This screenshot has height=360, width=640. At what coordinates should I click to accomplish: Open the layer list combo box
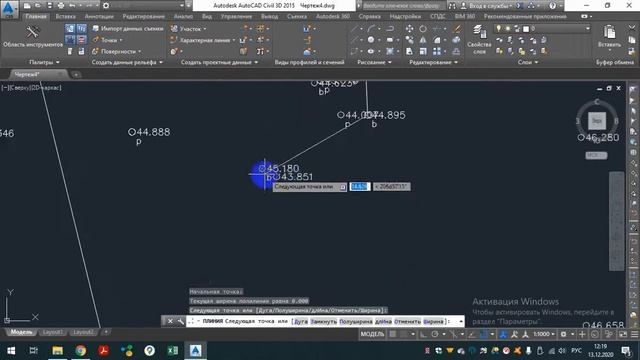click(x=542, y=29)
